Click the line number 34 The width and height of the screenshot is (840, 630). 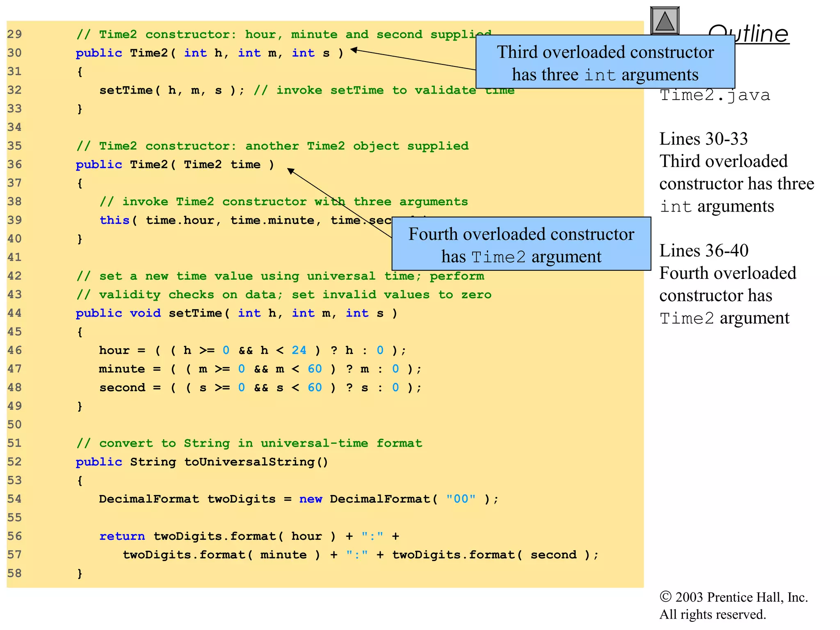tap(14, 127)
